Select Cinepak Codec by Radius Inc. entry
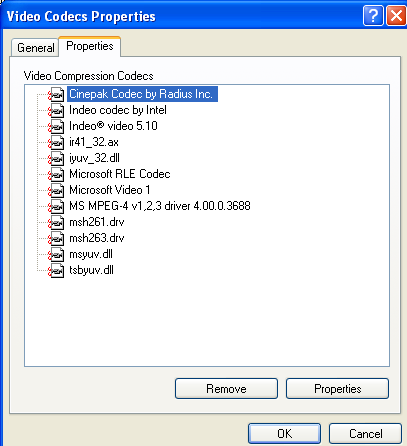 pos(142,94)
